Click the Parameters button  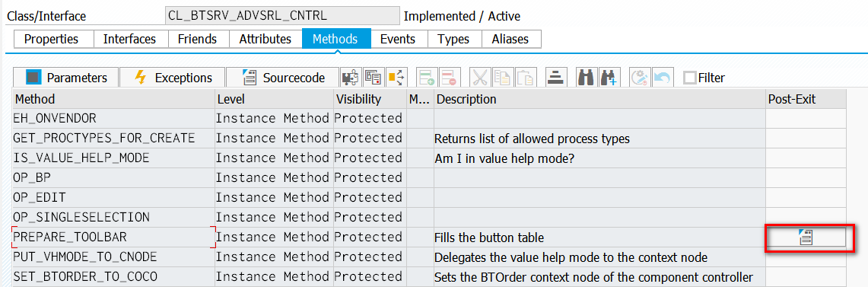(x=64, y=78)
